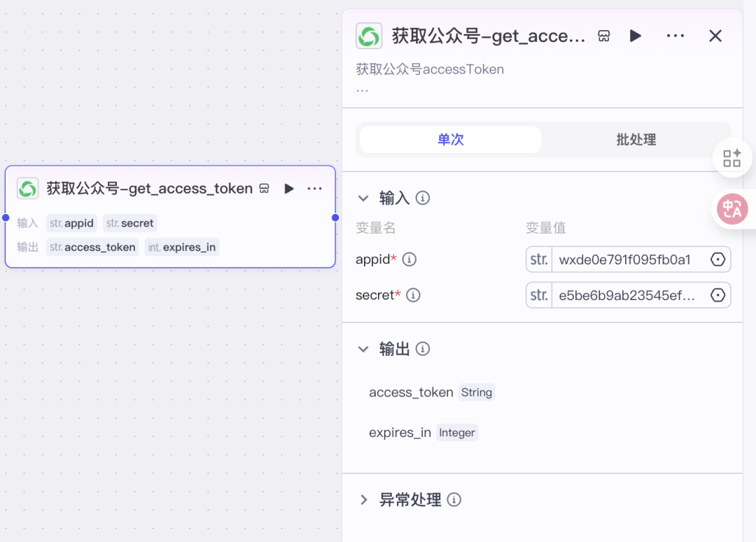This screenshot has width=756, height=542.
Task: Click the pink translate floating button
Action: (732, 209)
